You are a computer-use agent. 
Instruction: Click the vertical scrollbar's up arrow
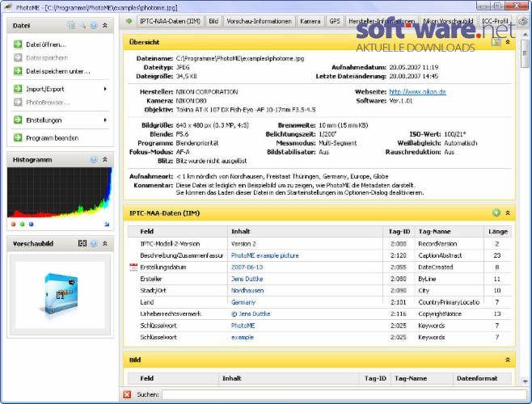pyautogui.click(x=525, y=35)
